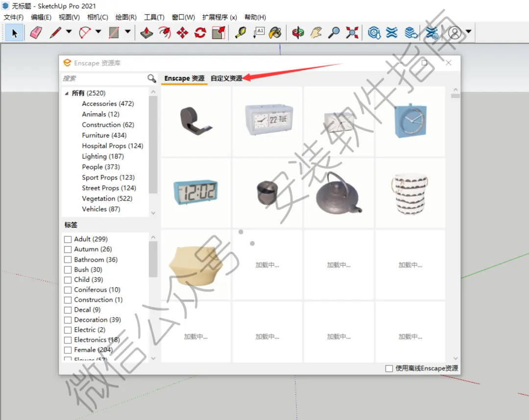Open line tool dropdown arrow

[69, 31]
